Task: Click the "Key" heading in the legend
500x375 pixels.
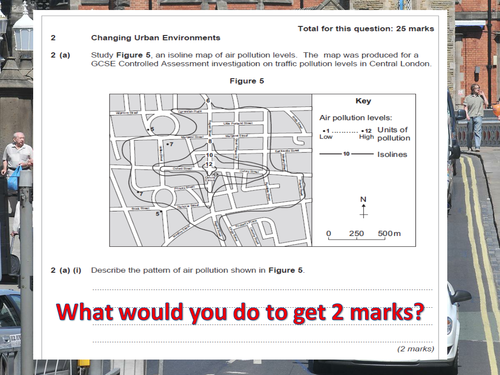Action: click(x=363, y=101)
